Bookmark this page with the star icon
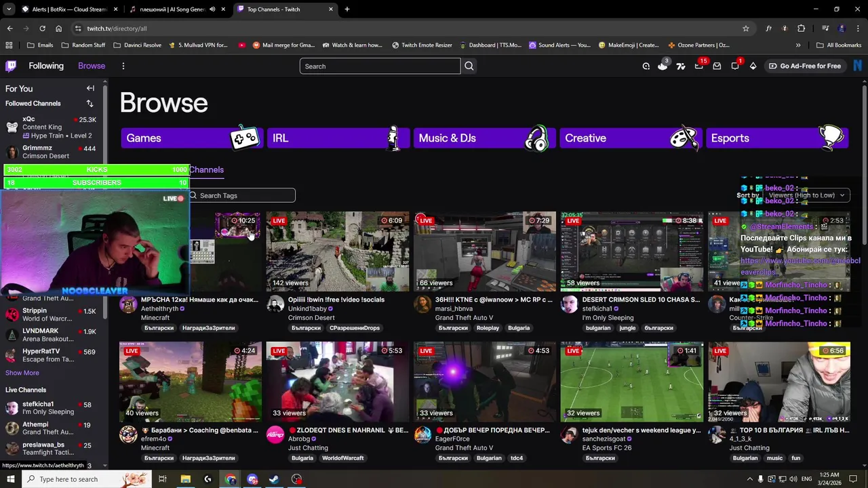 [x=746, y=28]
